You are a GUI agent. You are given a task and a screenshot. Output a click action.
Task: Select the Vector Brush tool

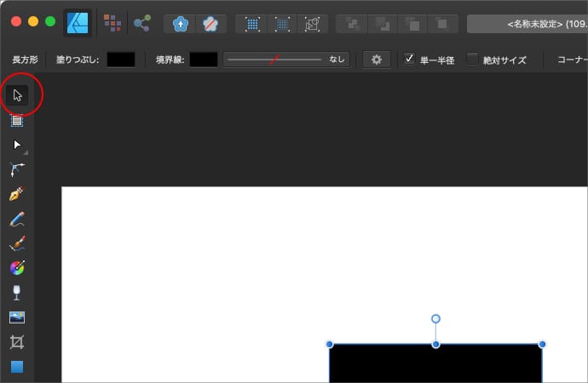click(x=17, y=243)
